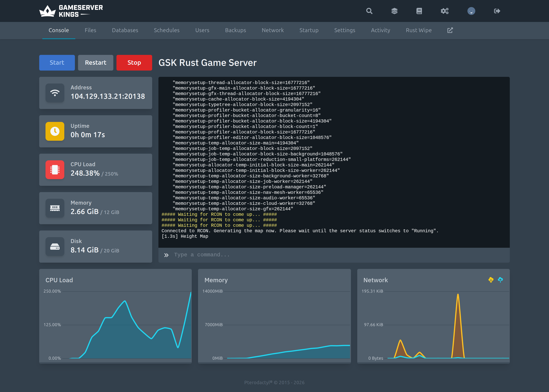Open the documentation book icon

click(419, 11)
